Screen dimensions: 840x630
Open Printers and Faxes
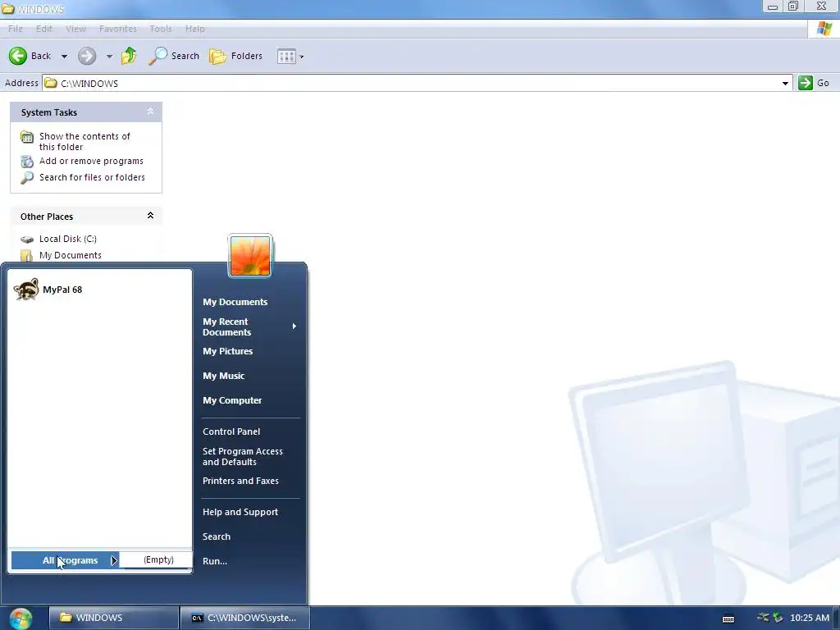[240, 481]
